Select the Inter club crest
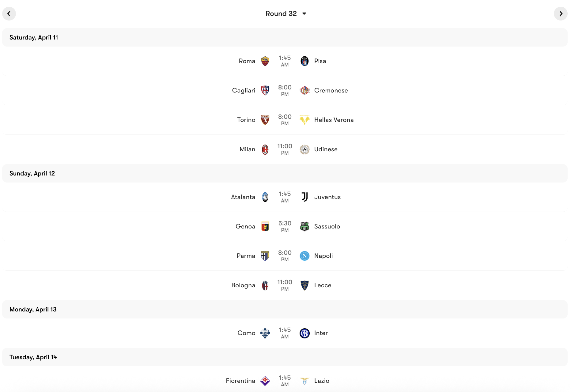Screen dimensions: 571x392 [x=304, y=333]
